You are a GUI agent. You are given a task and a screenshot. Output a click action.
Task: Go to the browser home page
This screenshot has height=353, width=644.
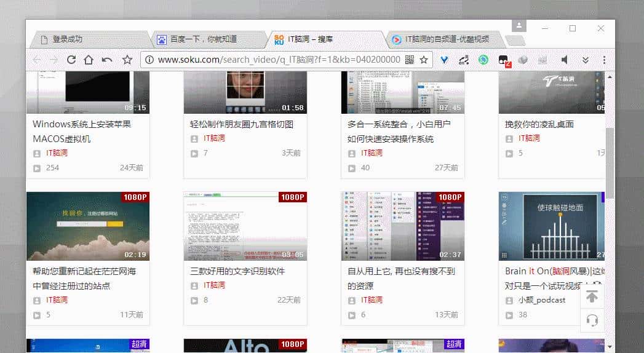click(89, 60)
